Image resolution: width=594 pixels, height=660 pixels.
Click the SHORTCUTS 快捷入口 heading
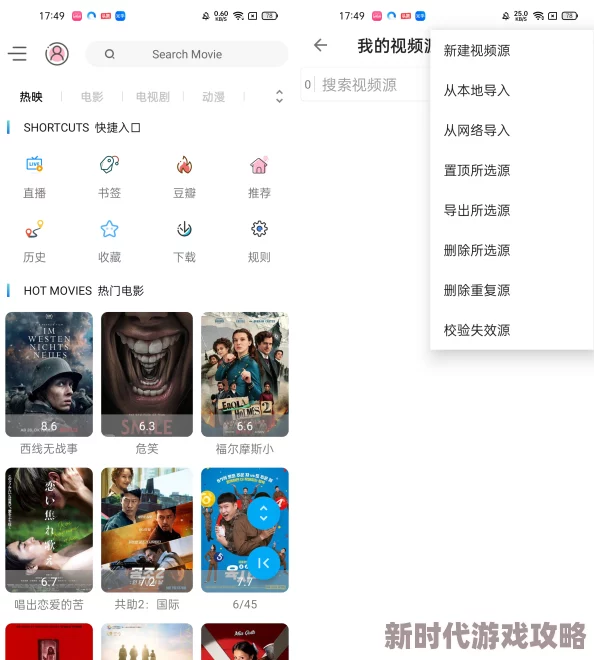[82, 128]
